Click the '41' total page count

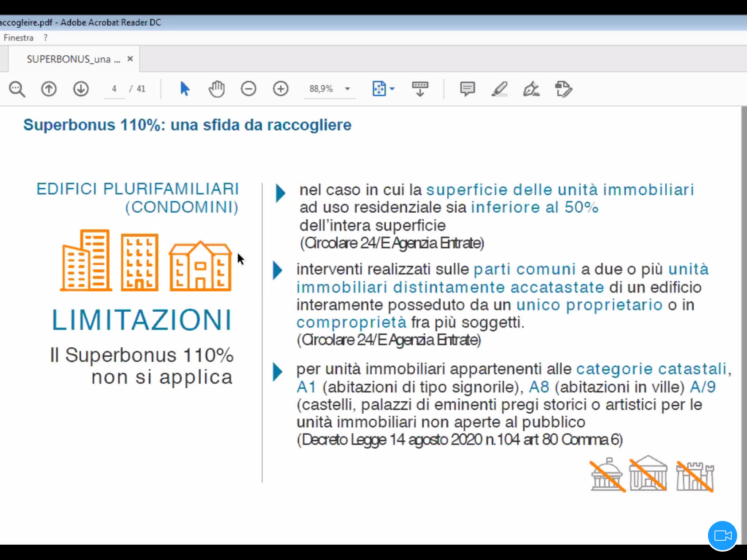[141, 89]
